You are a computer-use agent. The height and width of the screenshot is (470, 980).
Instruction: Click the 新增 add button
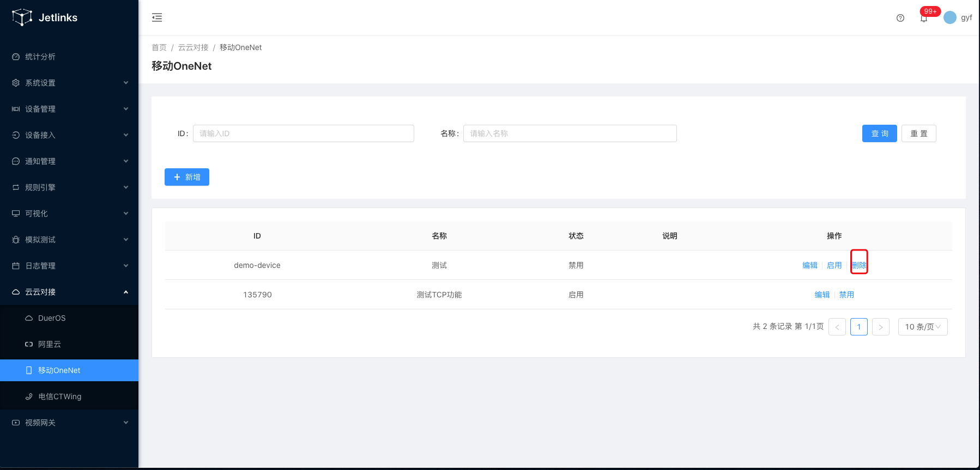187,177
